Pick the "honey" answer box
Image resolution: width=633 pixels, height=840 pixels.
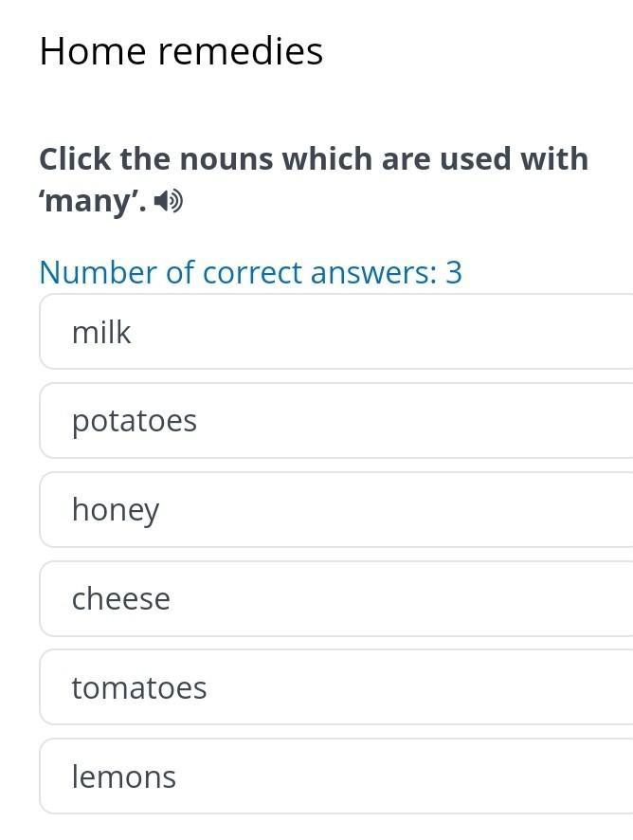335,509
